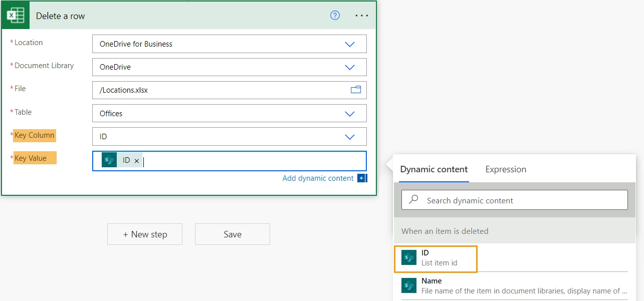Click the Excel icon in Delete a row header
Screen dimensions: 644x301
[16, 16]
